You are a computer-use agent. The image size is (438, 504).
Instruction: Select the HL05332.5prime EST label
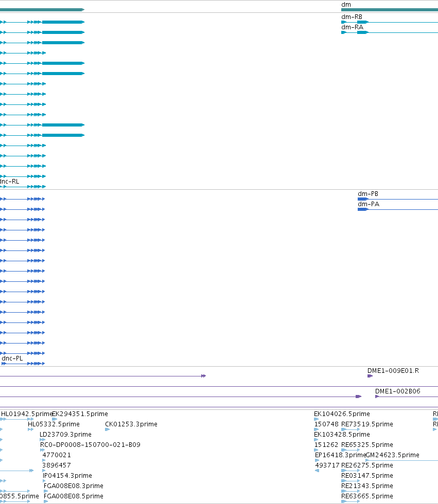click(x=54, y=424)
